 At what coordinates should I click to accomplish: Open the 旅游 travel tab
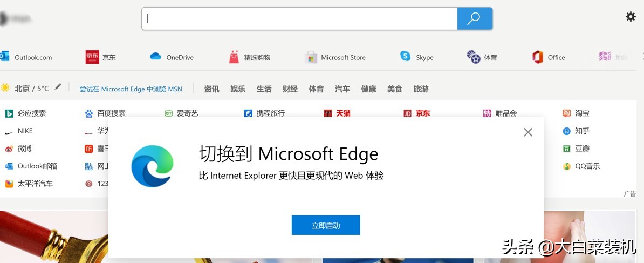tap(421, 89)
